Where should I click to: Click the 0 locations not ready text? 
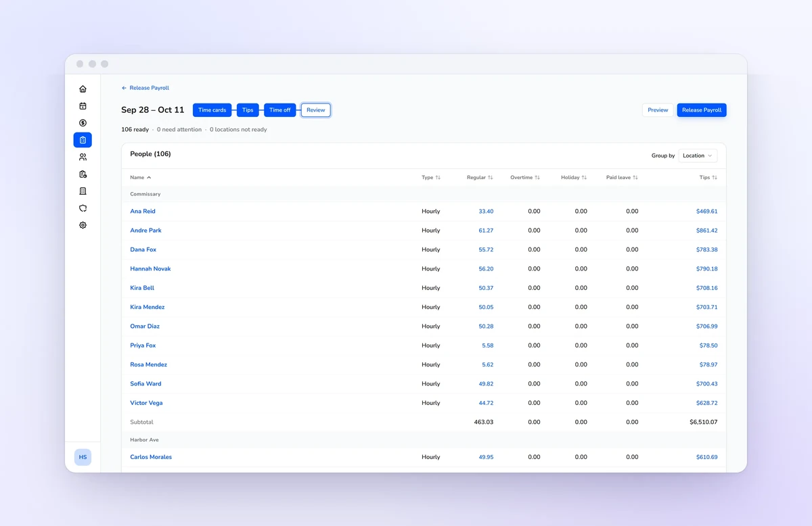coord(238,130)
